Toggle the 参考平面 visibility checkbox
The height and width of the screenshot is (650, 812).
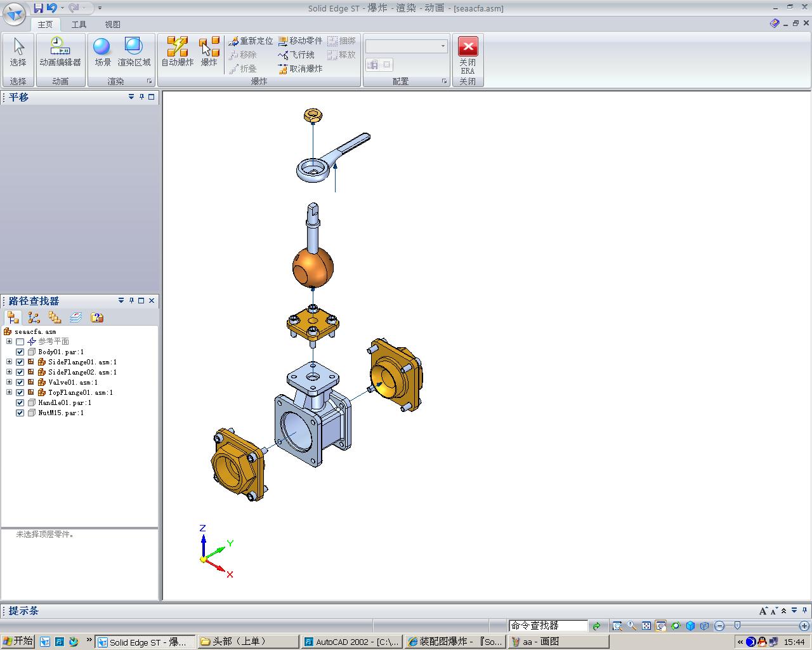(20, 342)
